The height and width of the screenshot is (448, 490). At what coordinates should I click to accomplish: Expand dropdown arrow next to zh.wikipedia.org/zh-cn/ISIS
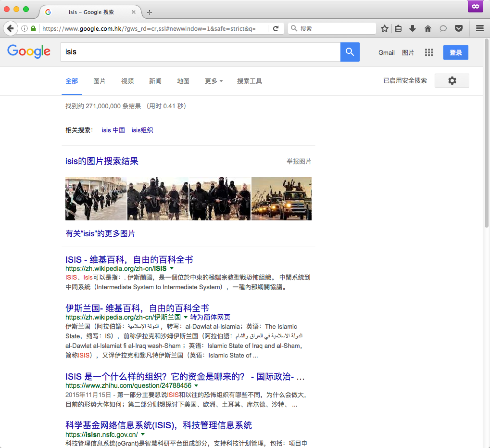tap(172, 268)
